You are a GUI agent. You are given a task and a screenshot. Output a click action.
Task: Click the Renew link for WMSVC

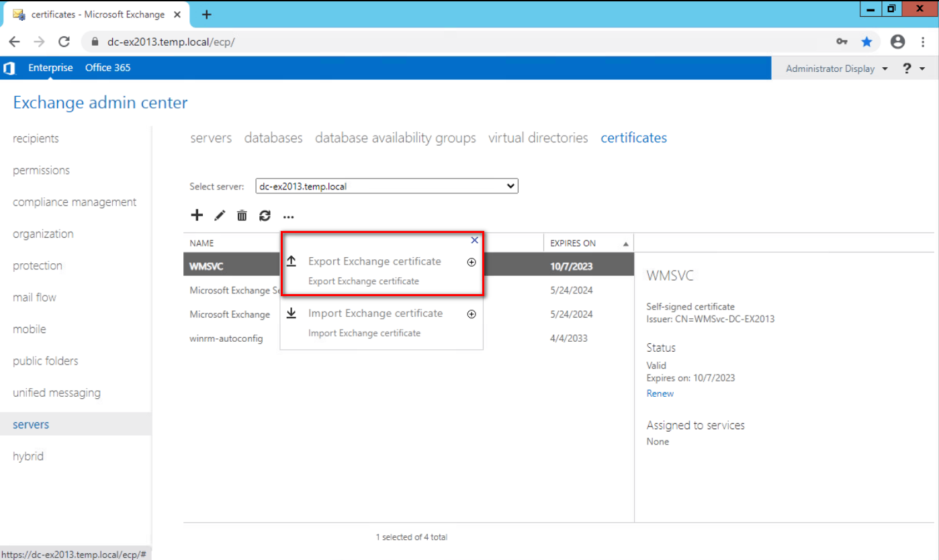[660, 393]
